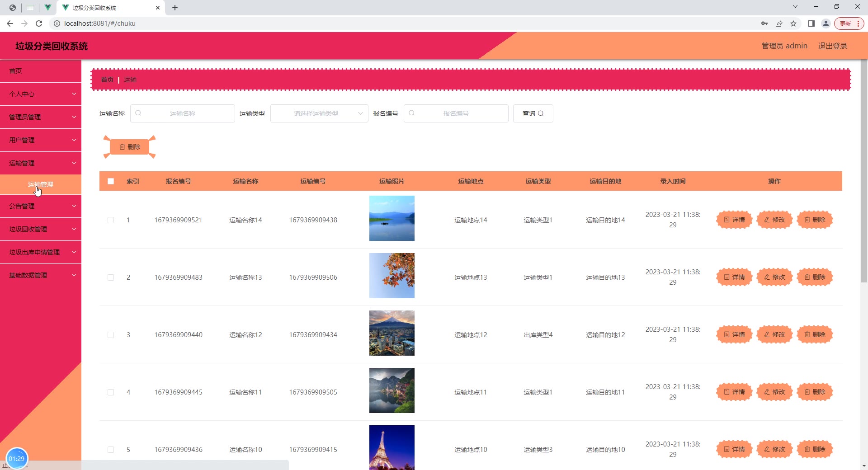Open 详情 for 运输名称10 row
868x470 pixels.
click(734, 449)
